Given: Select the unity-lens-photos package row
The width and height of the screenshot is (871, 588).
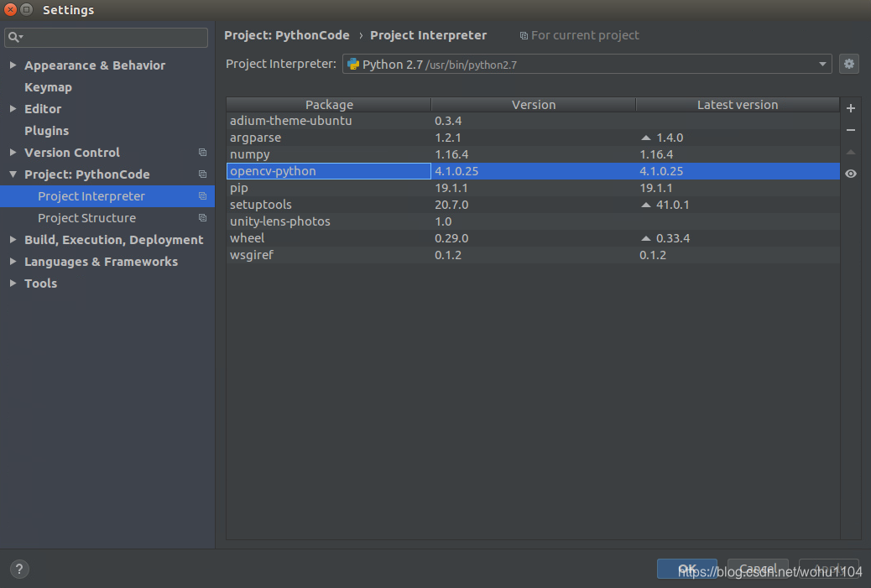Looking at the screenshot, I should (534, 221).
